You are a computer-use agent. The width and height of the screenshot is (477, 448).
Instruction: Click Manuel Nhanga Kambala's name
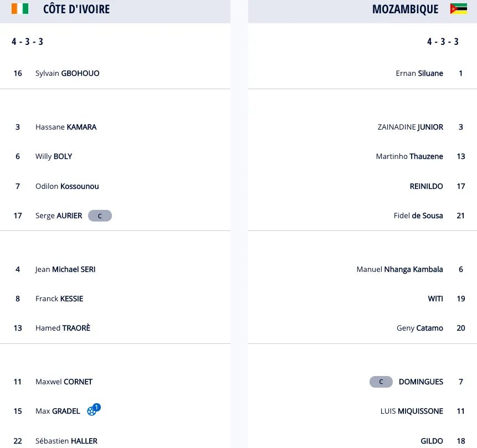click(399, 269)
